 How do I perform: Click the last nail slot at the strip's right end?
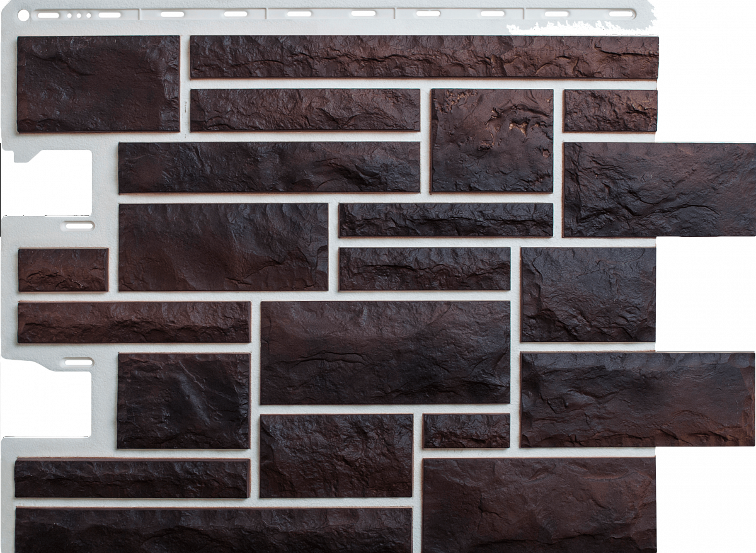(621, 13)
